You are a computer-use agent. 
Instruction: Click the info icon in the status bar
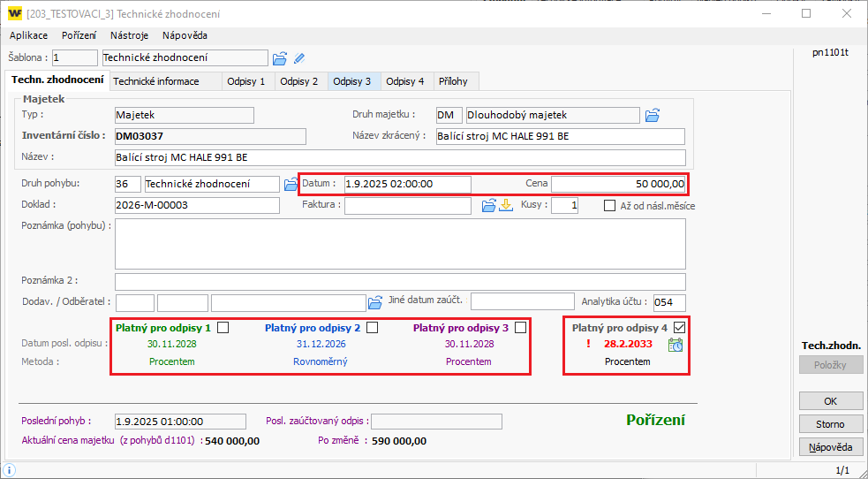tap(9, 470)
